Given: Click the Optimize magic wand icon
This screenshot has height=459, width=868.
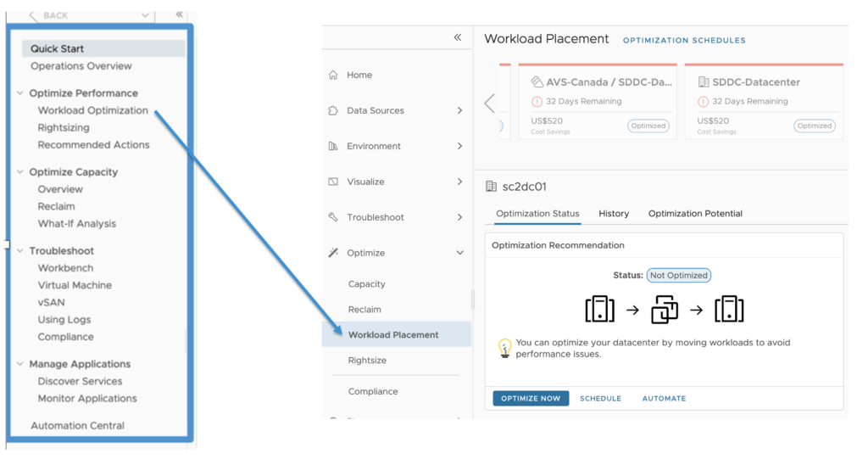Looking at the screenshot, I should click(333, 254).
